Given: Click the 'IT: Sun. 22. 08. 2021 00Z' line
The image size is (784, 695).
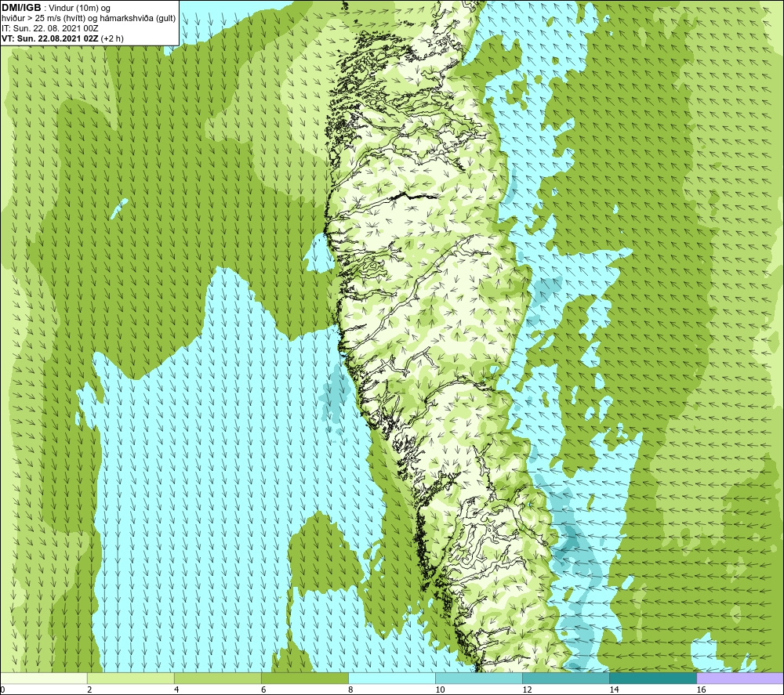Looking at the screenshot, I should tap(50, 28).
